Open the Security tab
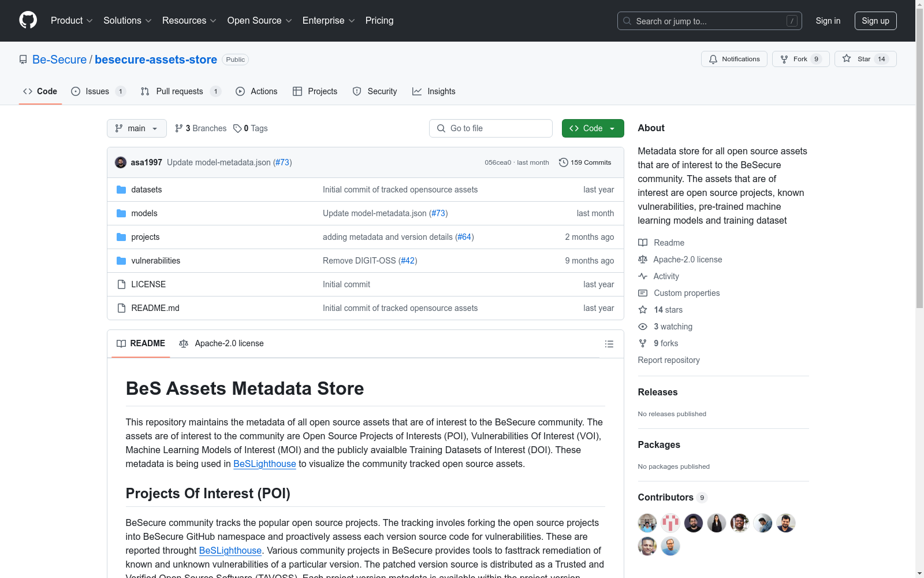Viewport: 924px width, 578px height. click(375, 91)
